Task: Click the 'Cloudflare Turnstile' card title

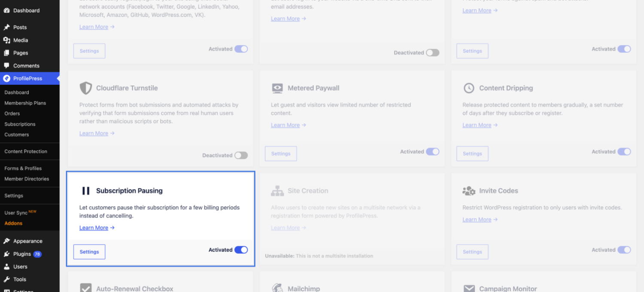Action: [x=127, y=88]
